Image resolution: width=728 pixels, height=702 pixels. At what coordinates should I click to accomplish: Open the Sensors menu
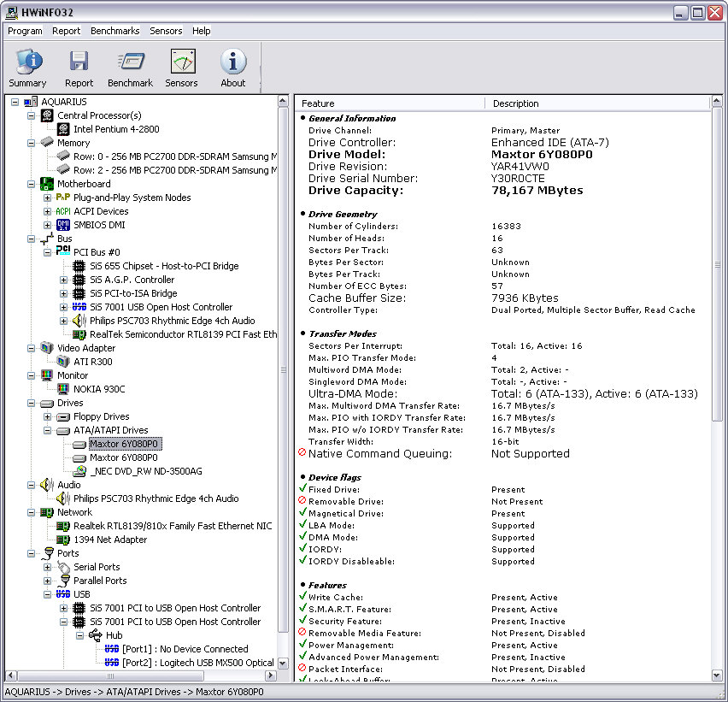[x=166, y=31]
